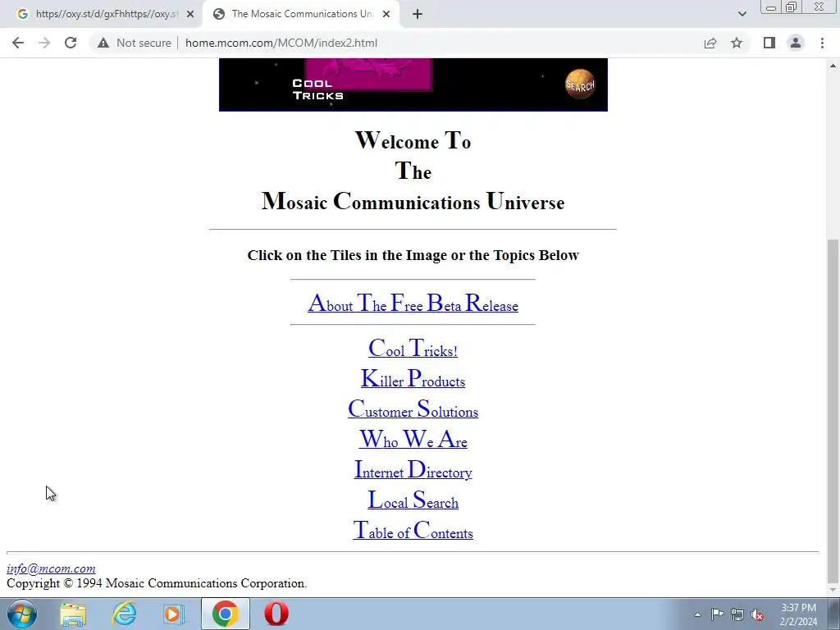840x630 pixels.
Task: Open Windows Media Player from taskbar
Action: (174, 614)
